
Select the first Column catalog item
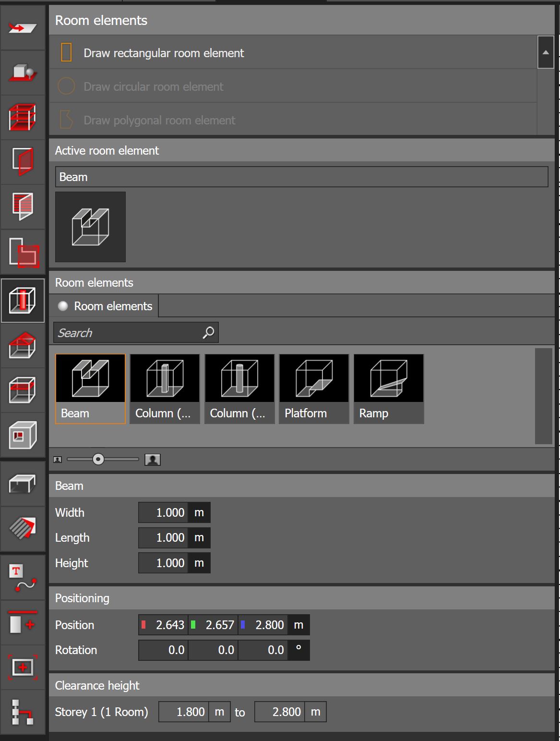coord(165,389)
